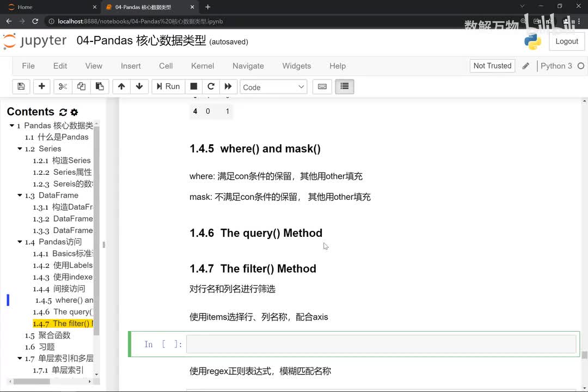This screenshot has width=588, height=392.
Task: Click the browser address bar URL
Action: (x=140, y=21)
